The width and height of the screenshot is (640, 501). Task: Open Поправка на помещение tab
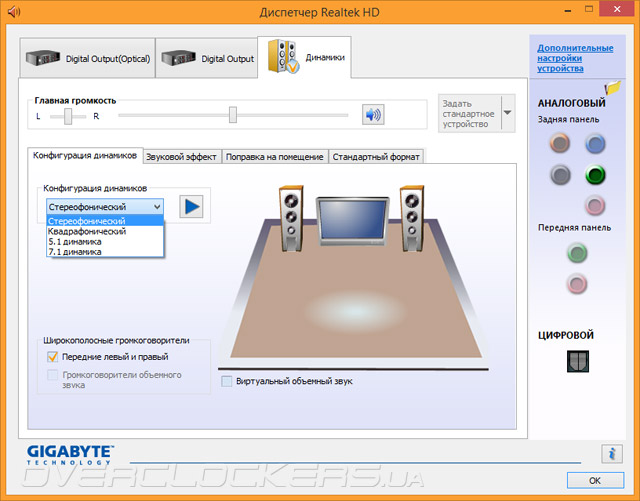(x=275, y=157)
